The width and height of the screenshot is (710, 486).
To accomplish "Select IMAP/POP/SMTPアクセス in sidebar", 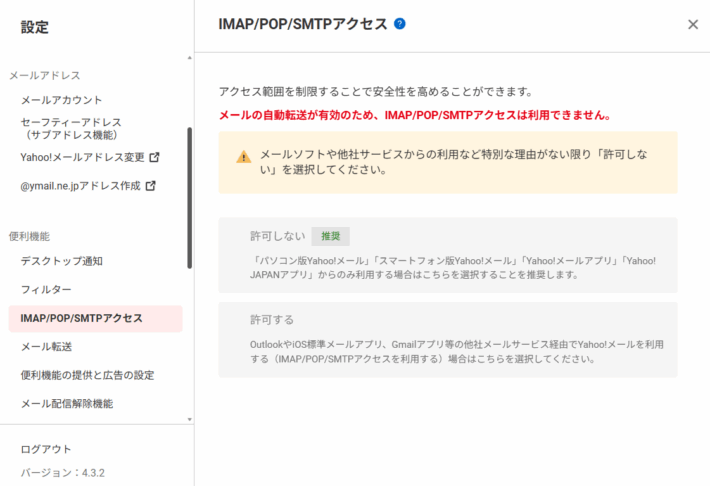I will [x=96, y=318].
